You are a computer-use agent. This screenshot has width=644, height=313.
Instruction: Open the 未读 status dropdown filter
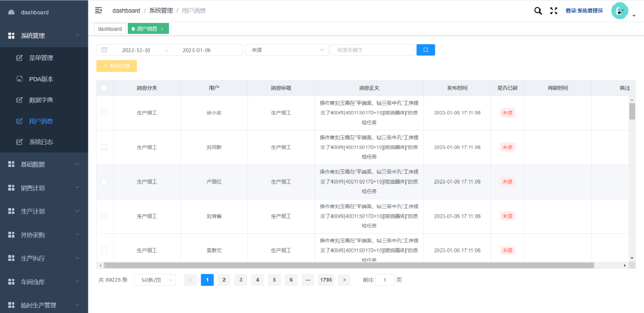click(287, 50)
